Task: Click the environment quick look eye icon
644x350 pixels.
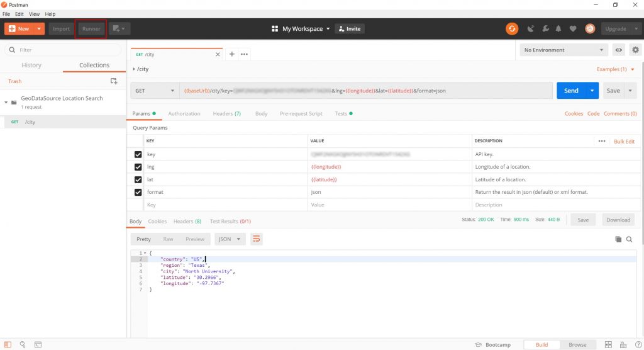Action: [x=619, y=50]
